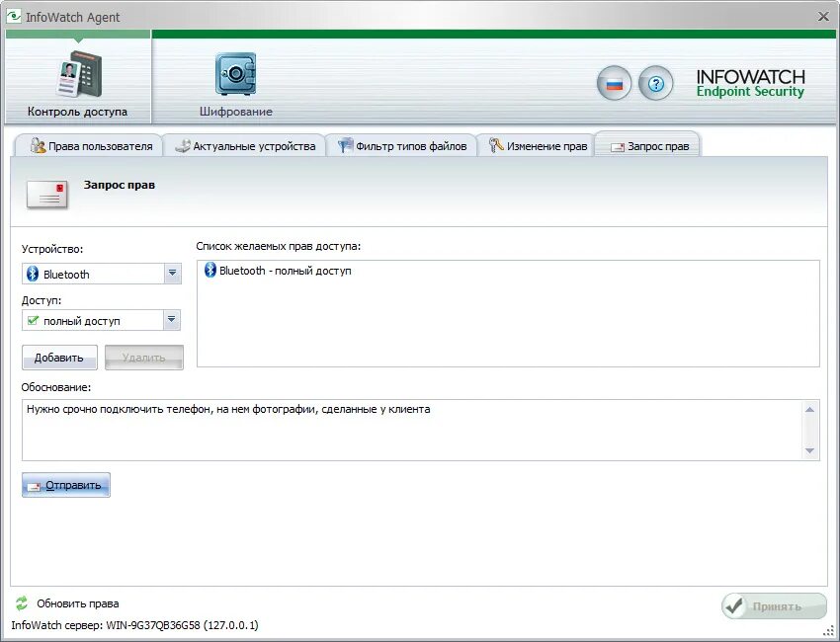Switch to Права пользователя tab
840x642 pixels.
88,145
